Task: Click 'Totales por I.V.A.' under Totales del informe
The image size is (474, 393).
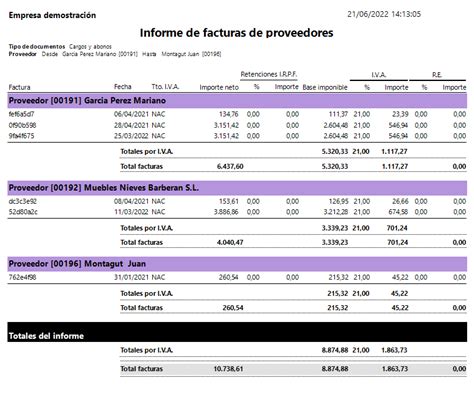Action: coord(147,350)
